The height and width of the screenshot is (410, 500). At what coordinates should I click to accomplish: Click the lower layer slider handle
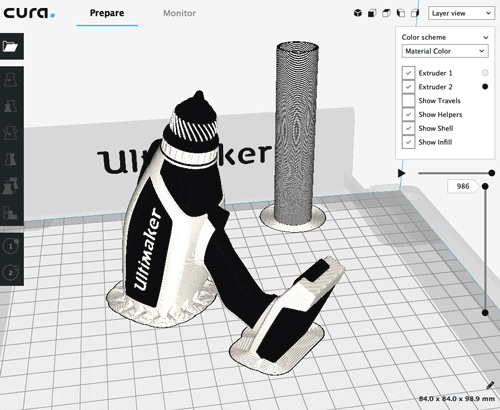click(x=485, y=313)
